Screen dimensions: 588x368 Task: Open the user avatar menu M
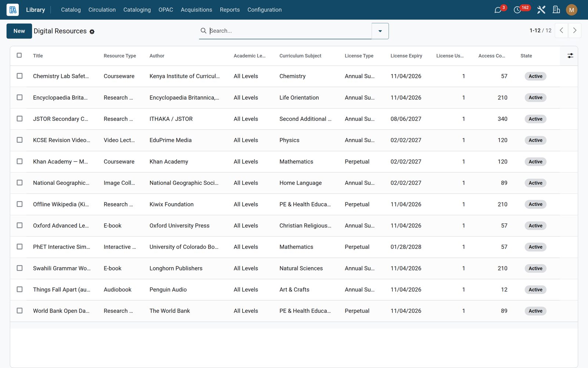pyautogui.click(x=571, y=10)
